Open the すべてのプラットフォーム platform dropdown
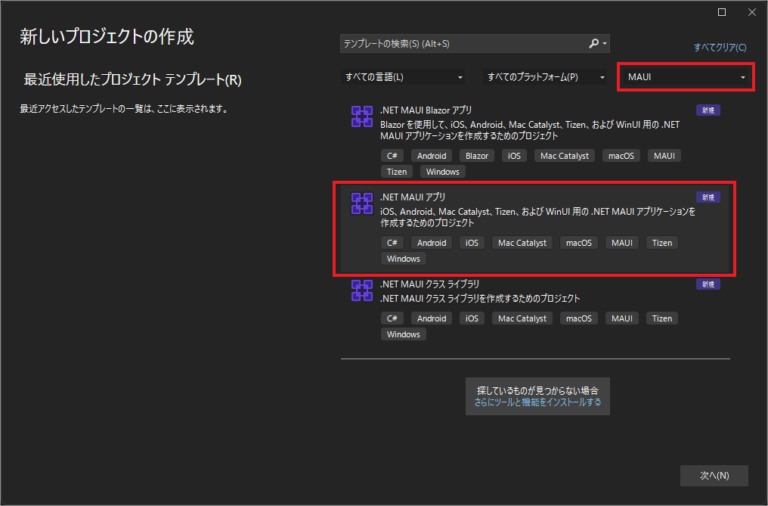 [x=545, y=77]
